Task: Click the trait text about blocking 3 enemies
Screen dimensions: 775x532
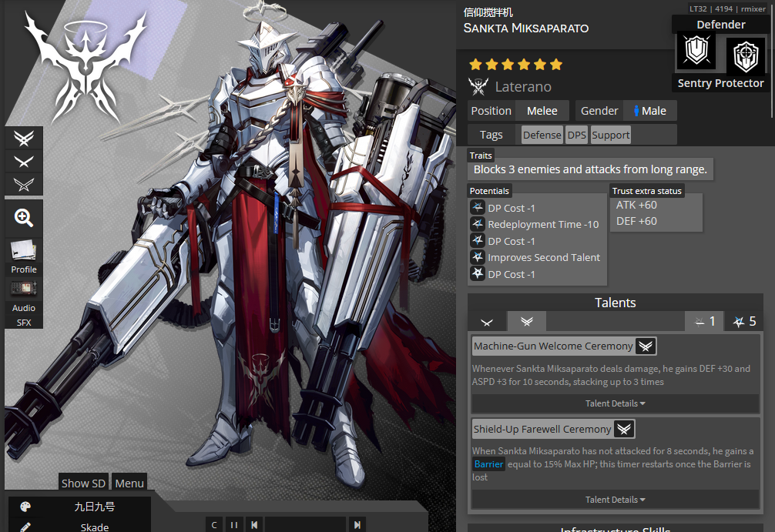Action: pyautogui.click(x=590, y=169)
